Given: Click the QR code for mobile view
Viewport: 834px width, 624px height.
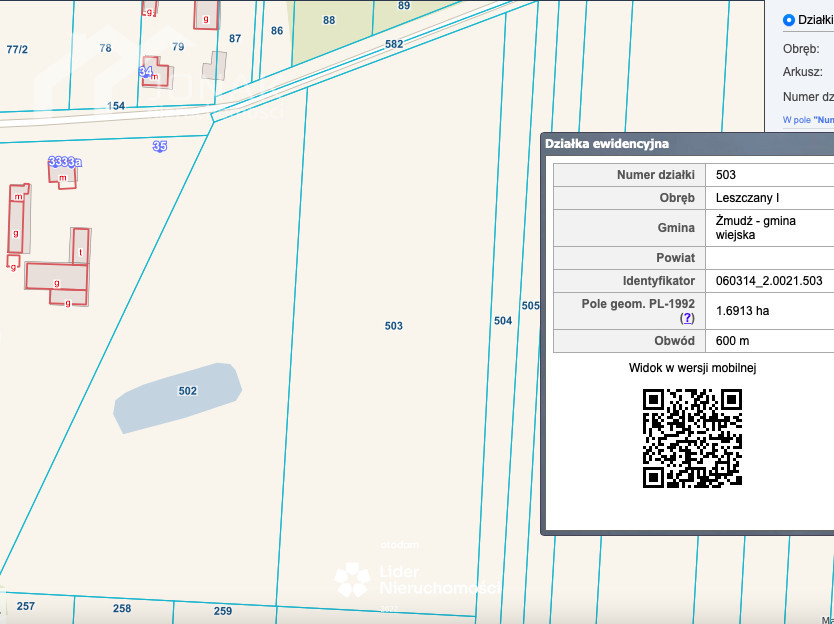Looking at the screenshot, I should click(x=692, y=438).
